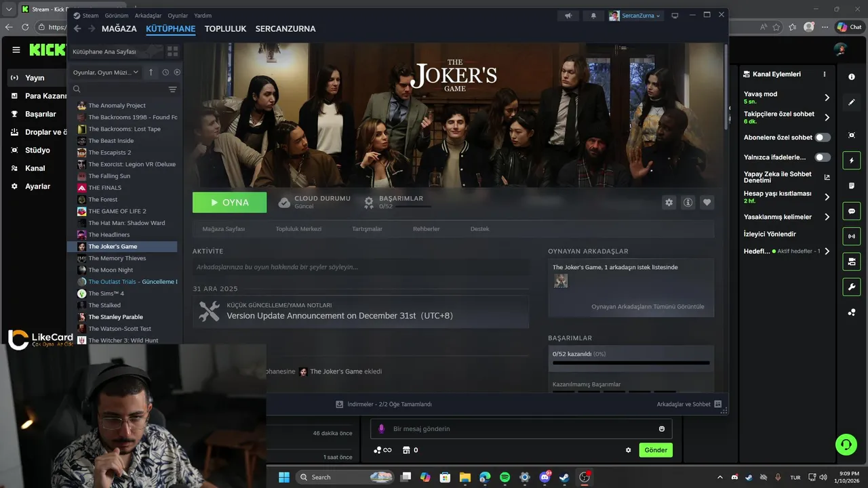Click the green Gönder send button
This screenshot has width=868, height=488.
pyautogui.click(x=656, y=450)
